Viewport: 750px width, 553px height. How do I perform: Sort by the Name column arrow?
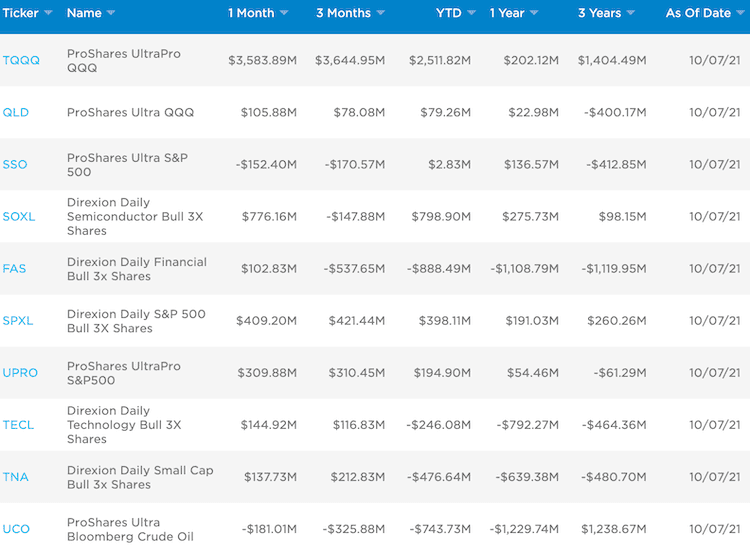pyautogui.click(x=111, y=13)
